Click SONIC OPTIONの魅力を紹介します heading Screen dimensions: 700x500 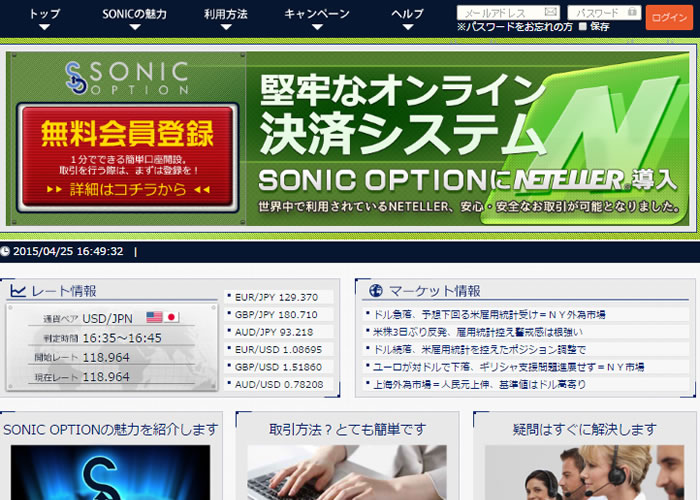coord(110,429)
